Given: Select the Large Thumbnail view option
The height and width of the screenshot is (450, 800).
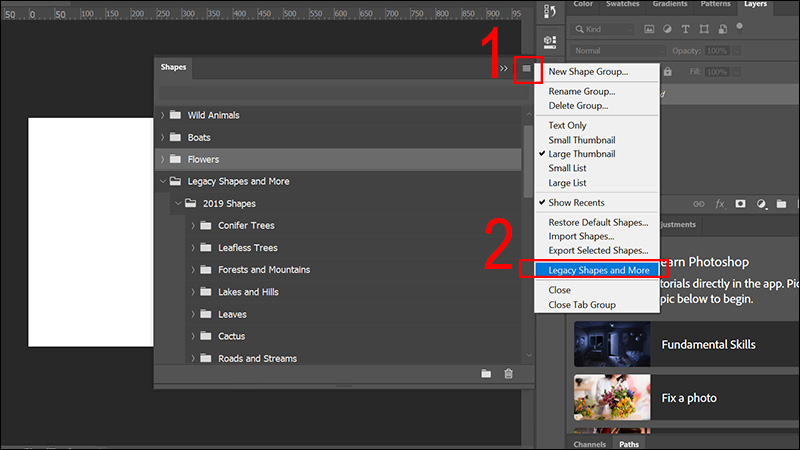Looking at the screenshot, I should (x=581, y=154).
